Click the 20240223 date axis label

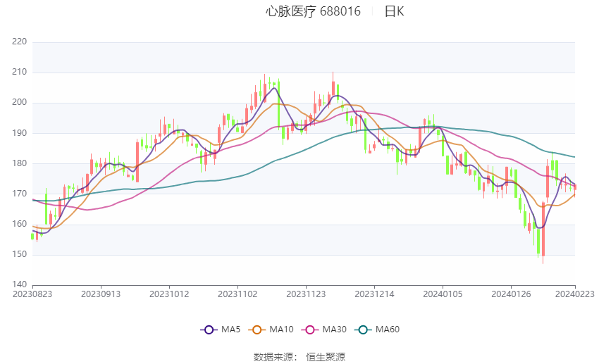[575, 294]
